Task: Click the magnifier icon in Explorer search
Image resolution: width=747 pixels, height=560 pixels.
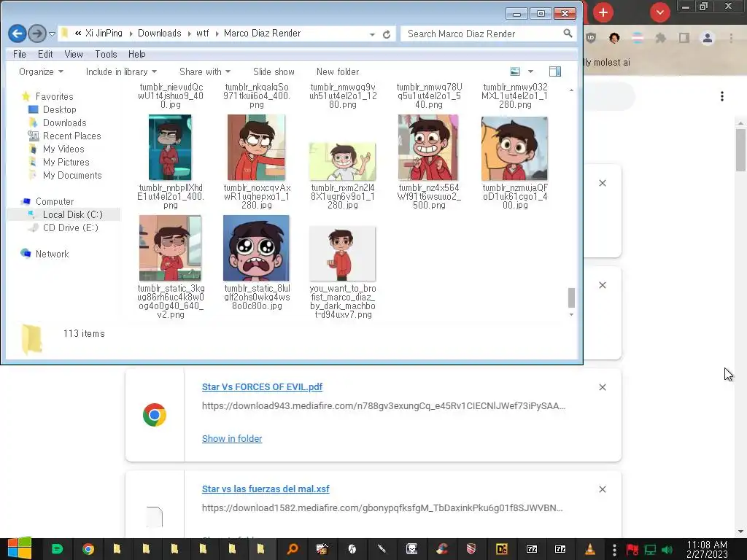Action: click(568, 34)
